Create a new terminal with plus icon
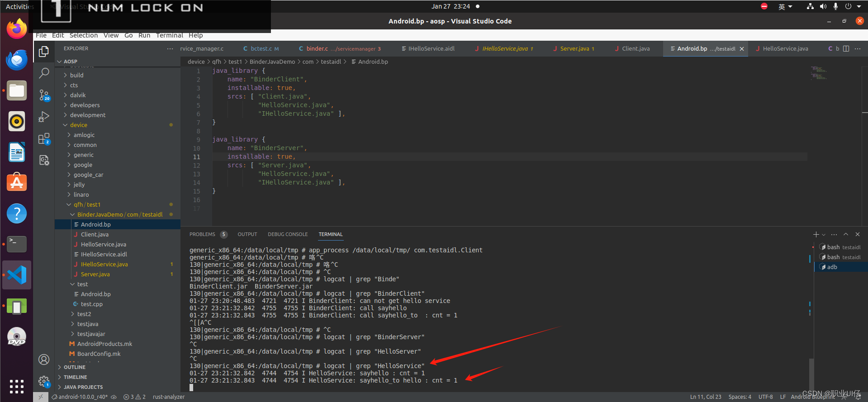This screenshot has width=868, height=402. (816, 234)
